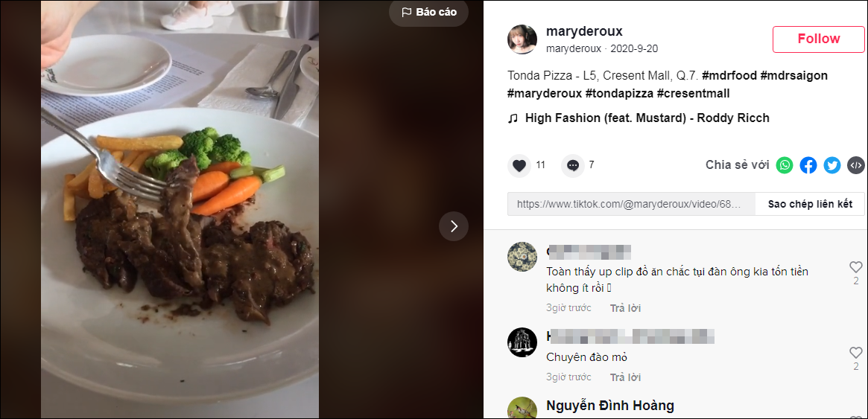Viewport: 868px width, 419px height.
Task: Open Nguyễn Đình Hoàng commenter profile
Action: click(x=610, y=406)
